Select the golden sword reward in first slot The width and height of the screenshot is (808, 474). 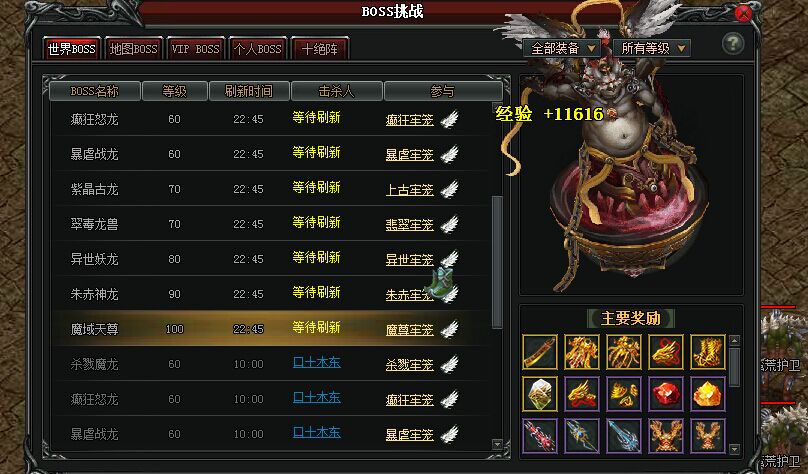point(540,351)
